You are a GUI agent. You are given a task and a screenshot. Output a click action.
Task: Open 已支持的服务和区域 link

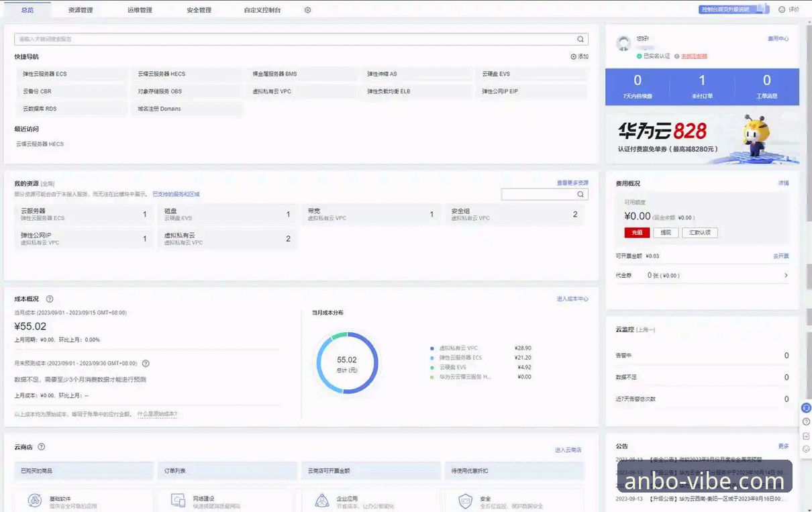pos(176,194)
